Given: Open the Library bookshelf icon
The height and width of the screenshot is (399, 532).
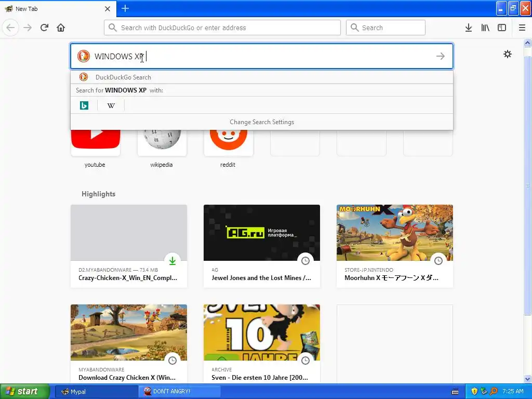Looking at the screenshot, I should click(x=485, y=28).
